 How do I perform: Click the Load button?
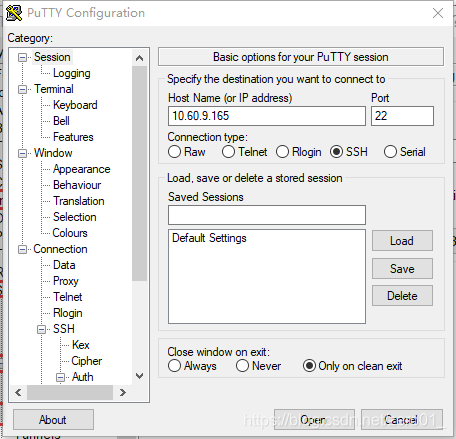click(402, 241)
